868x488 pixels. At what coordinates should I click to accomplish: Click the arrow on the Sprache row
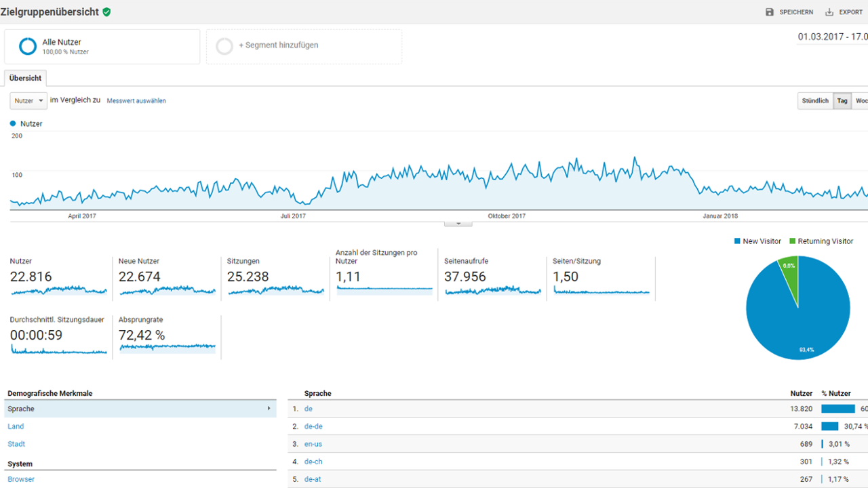pos(269,409)
